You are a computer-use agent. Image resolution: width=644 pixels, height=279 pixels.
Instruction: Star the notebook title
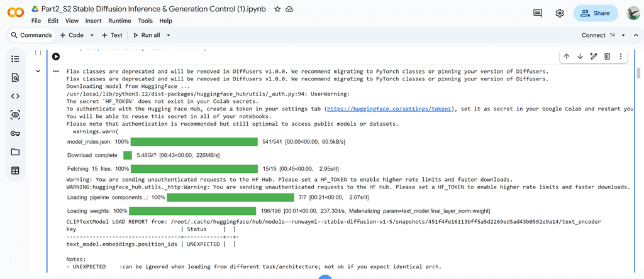click(277, 9)
